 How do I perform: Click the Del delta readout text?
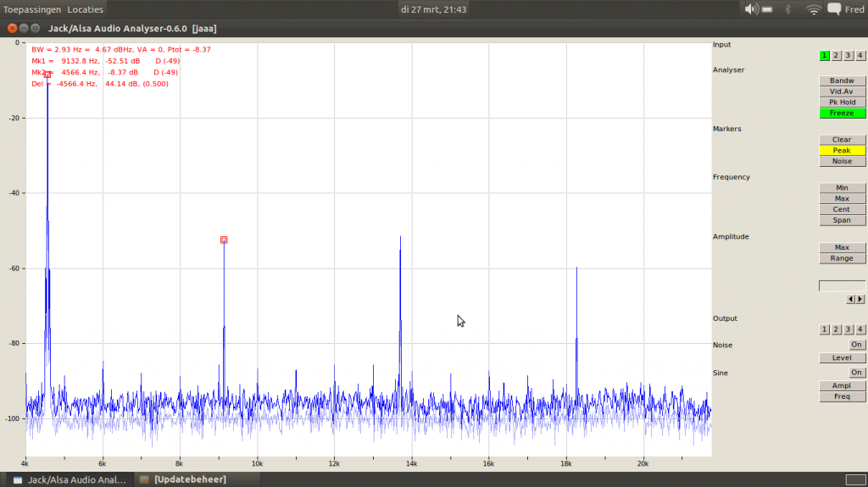100,84
